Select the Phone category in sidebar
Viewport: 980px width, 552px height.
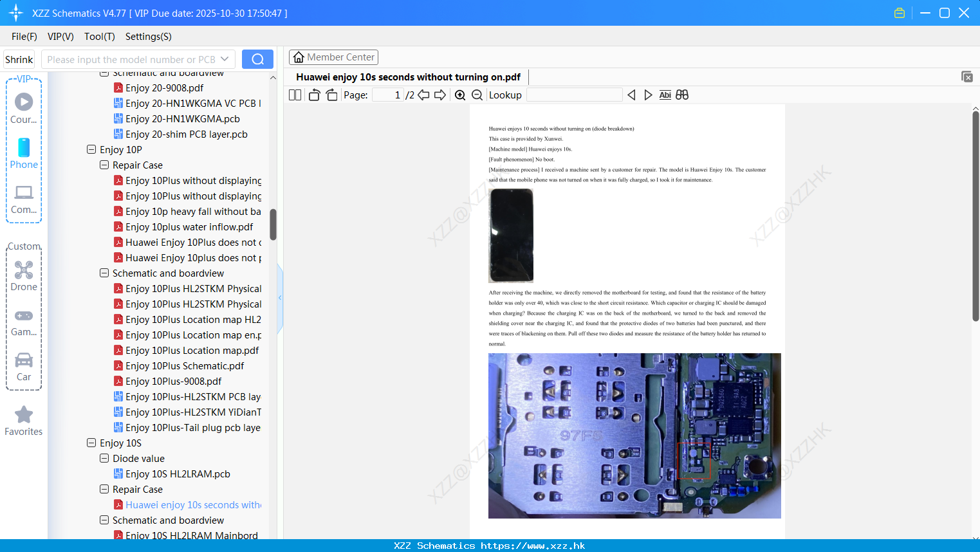(x=24, y=153)
